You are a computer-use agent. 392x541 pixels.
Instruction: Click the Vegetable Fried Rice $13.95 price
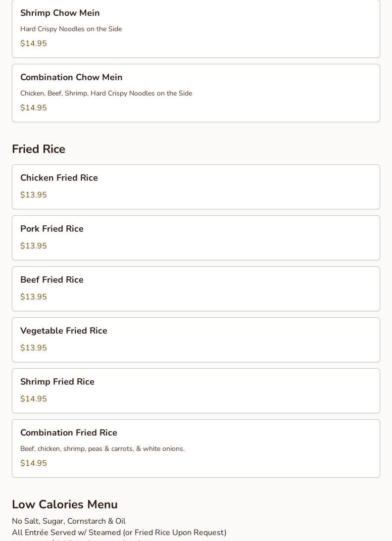34,348
